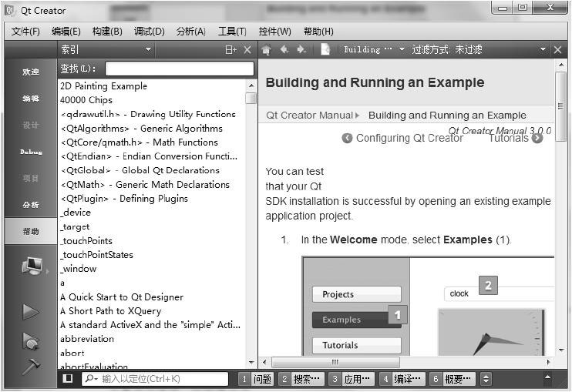This screenshot has width=572, height=392.
Task: Select <QtPlugin> - Defining Plugins entry
Action: point(124,199)
